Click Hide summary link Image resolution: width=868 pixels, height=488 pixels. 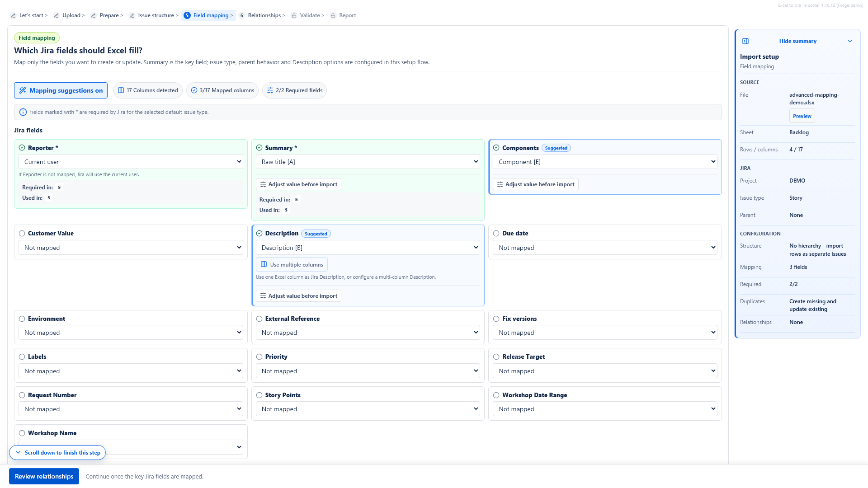click(797, 41)
